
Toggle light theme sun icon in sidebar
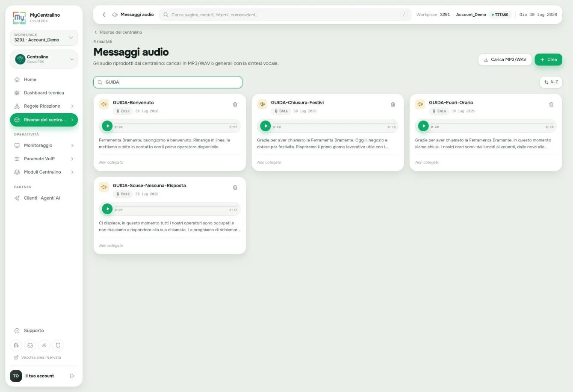[44, 345]
